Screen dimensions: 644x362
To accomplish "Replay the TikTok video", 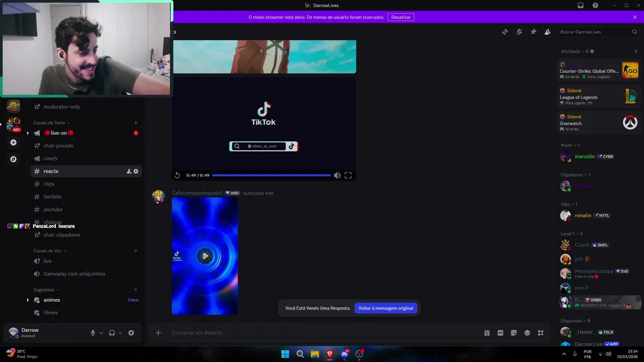I will (x=177, y=175).
